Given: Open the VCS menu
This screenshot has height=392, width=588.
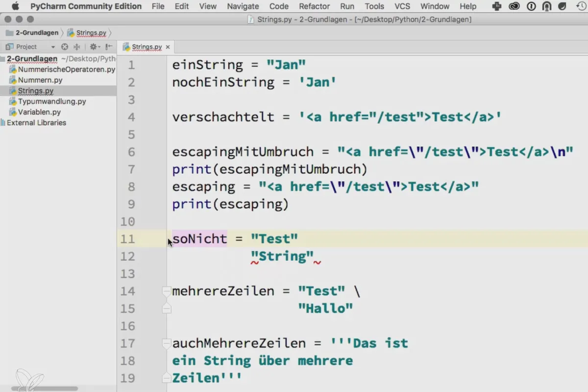Looking at the screenshot, I should click(x=402, y=6).
